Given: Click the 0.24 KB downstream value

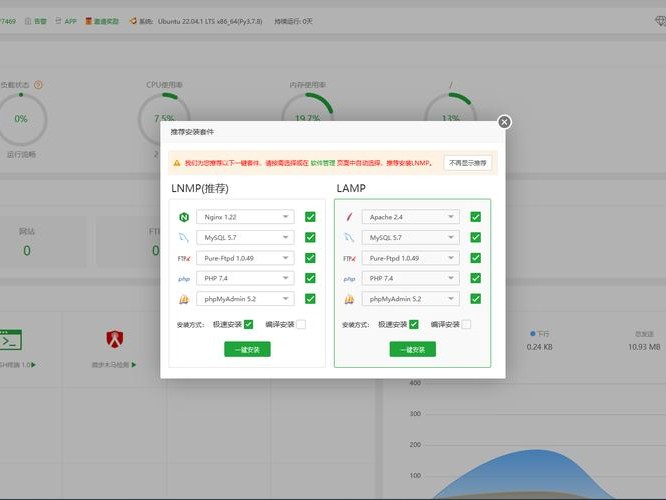Looking at the screenshot, I should [539, 347].
